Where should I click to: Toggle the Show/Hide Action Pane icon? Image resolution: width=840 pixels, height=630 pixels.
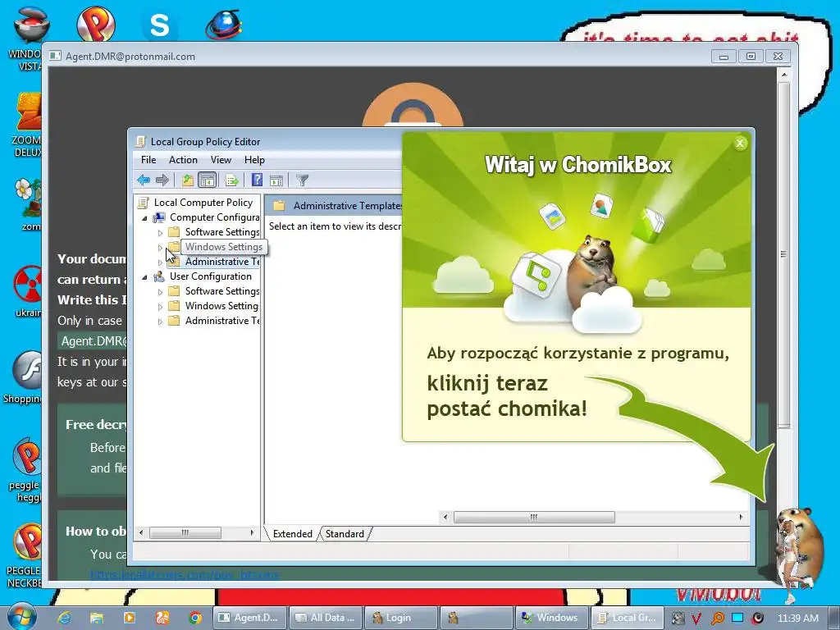[x=276, y=180]
